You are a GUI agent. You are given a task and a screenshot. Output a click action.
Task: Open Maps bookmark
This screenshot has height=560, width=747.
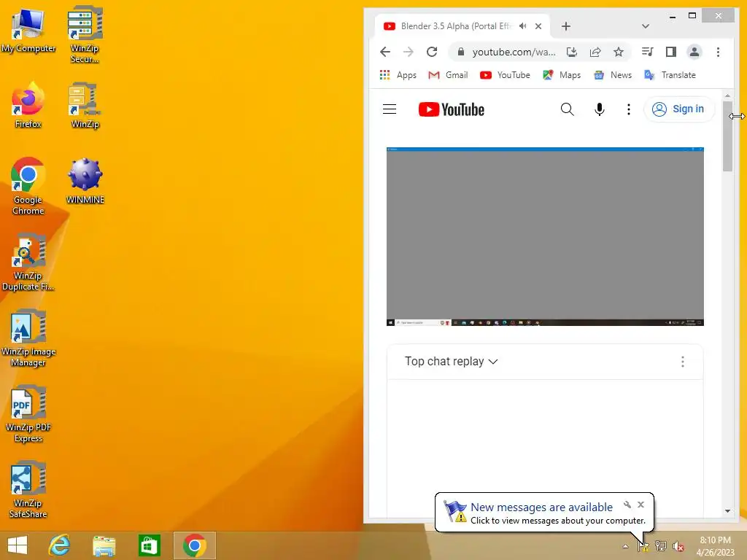pyautogui.click(x=562, y=75)
